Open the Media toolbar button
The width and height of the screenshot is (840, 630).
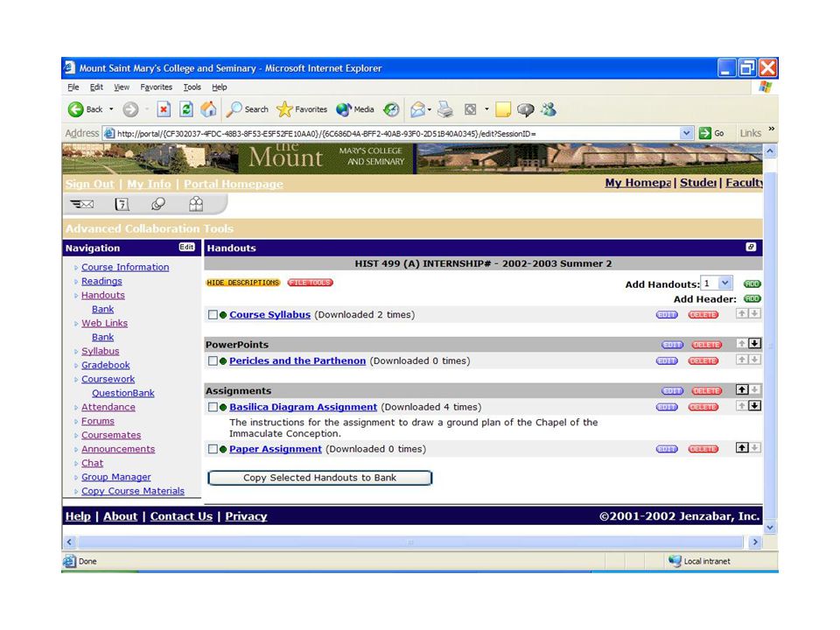click(354, 109)
